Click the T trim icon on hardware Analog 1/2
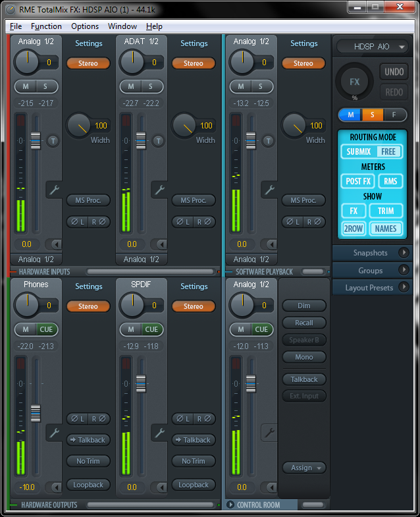The height and width of the screenshot is (517, 420). [53, 141]
